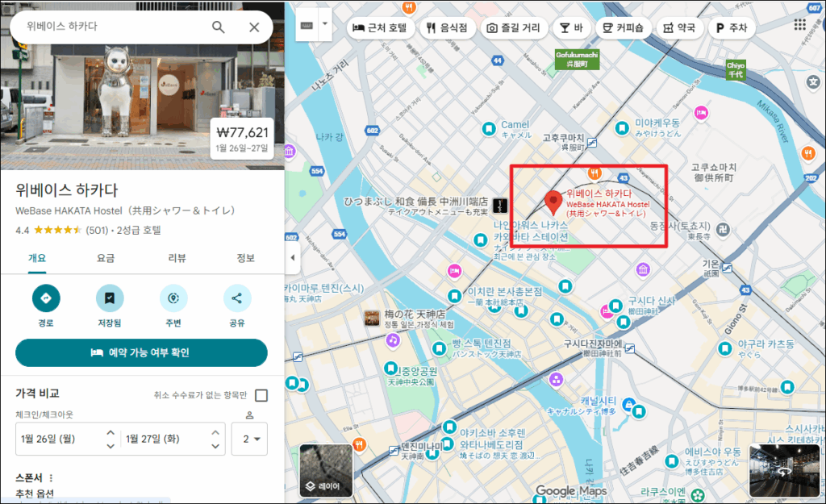Image resolution: width=826 pixels, height=504 pixels.
Task: Select the 커피숍 filter chip
Action: 624,28
